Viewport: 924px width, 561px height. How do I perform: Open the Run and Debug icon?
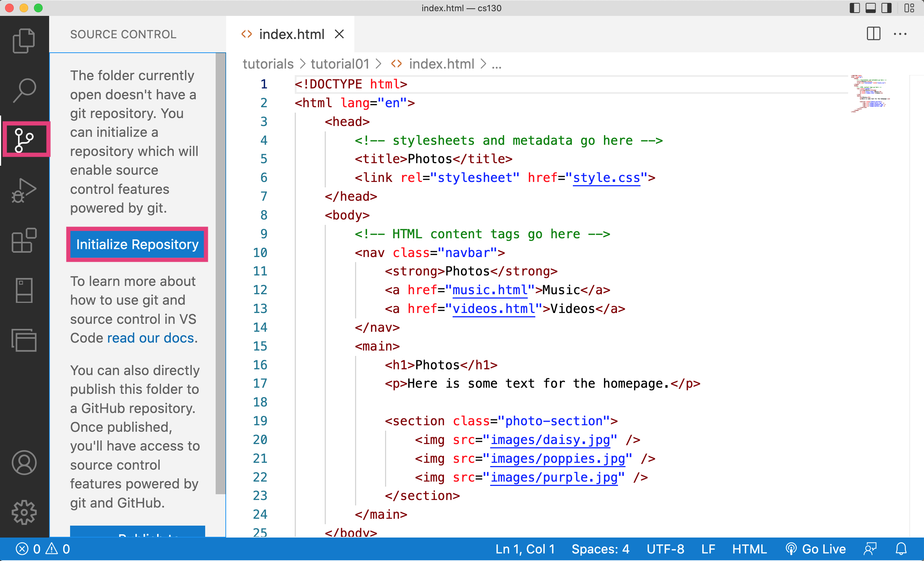(x=24, y=190)
